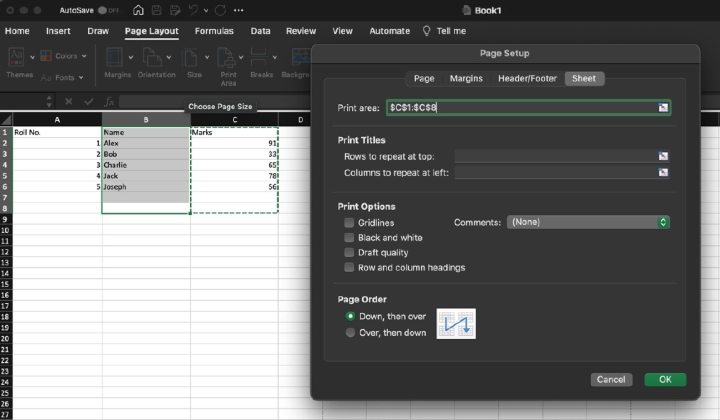
Task: Check the Black and white option
Action: tap(349, 238)
